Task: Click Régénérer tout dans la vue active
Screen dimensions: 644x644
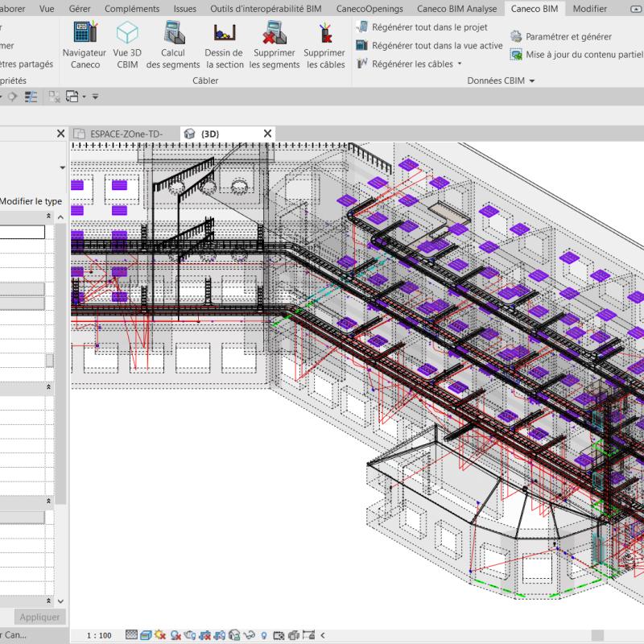Action: tap(430, 46)
